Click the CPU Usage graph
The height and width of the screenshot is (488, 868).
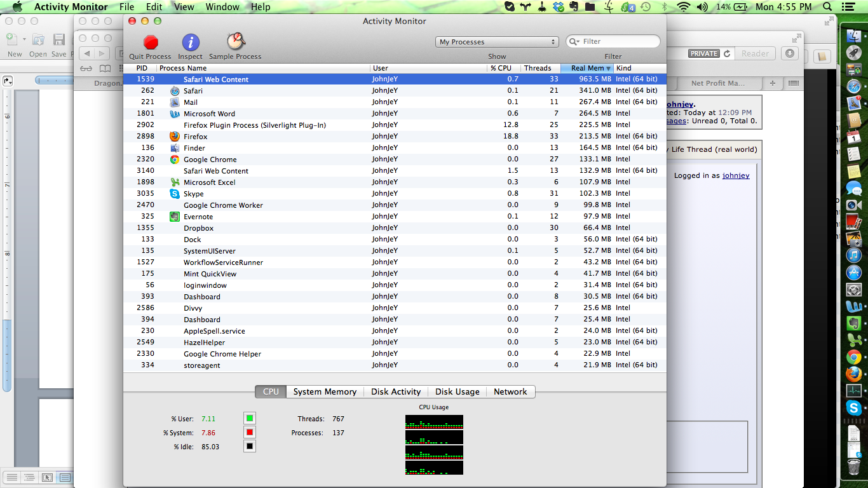434,445
